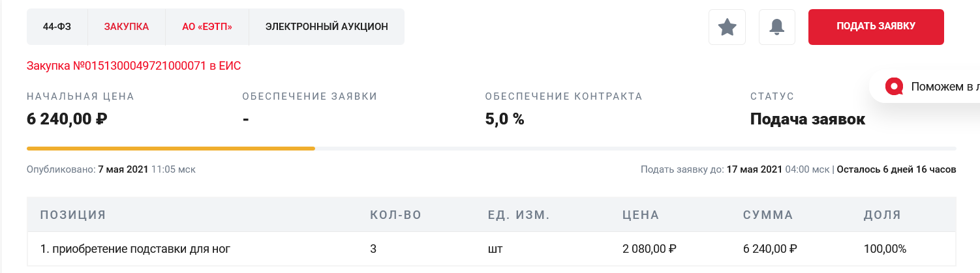This screenshot has height=273, width=980.
Task: Open the ЗАКУПКА tag link
Action: 127,27
